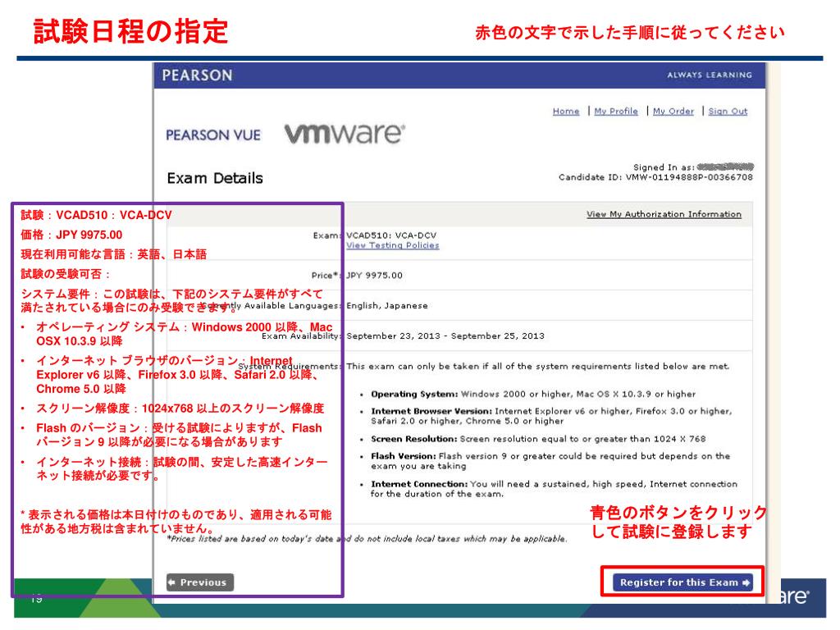Click the red instruction text at top right

629,33
